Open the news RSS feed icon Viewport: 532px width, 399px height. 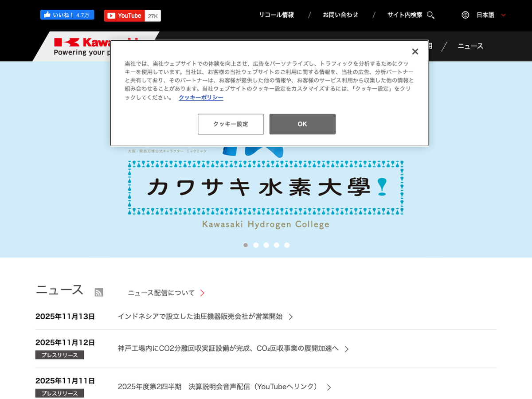tap(99, 292)
